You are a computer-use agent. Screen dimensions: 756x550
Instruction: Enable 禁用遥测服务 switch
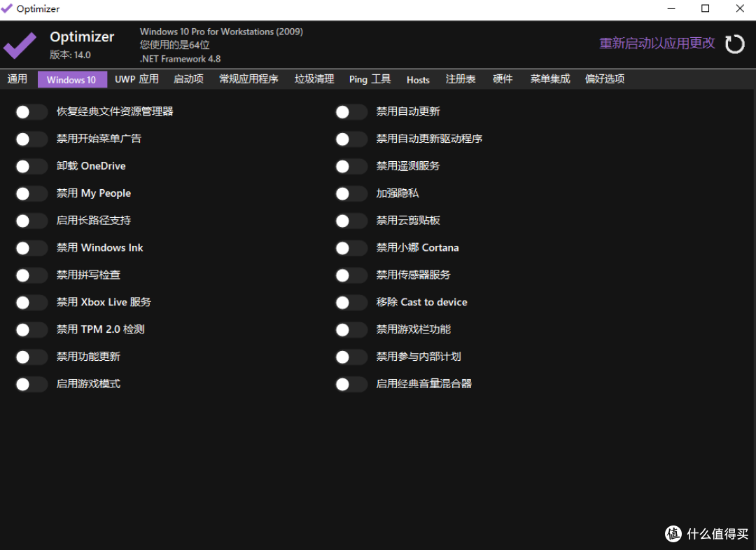(351, 167)
